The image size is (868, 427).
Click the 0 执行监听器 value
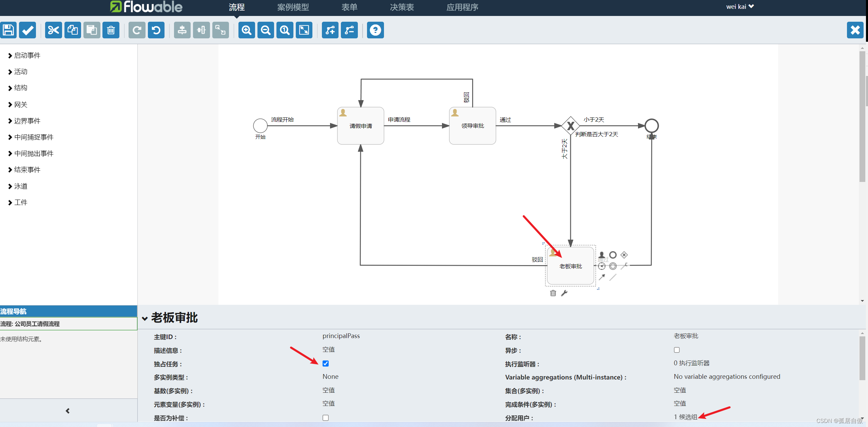(692, 363)
